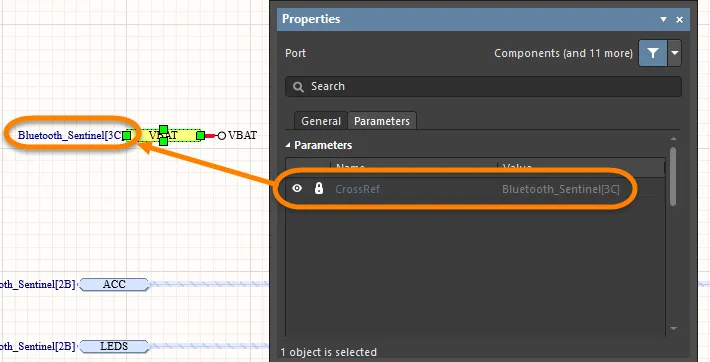Collapse the Parameters section triangle
The width and height of the screenshot is (710, 362).
pos(288,145)
